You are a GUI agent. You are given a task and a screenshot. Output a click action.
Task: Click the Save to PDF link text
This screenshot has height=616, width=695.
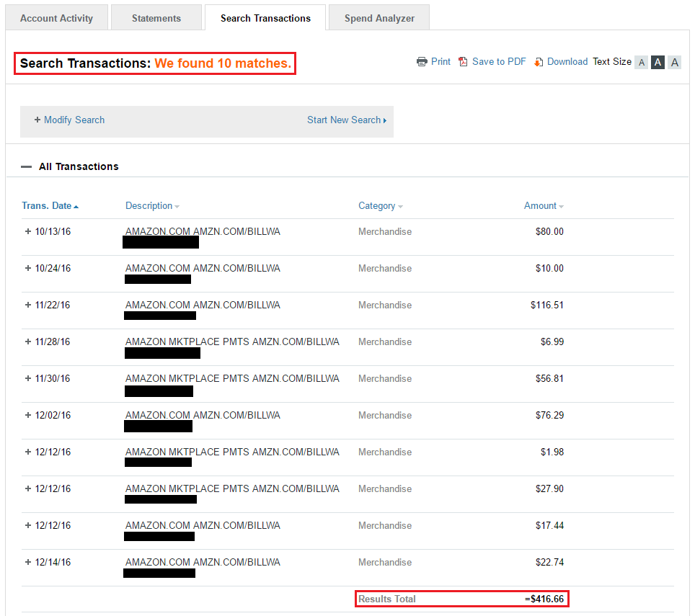499,62
